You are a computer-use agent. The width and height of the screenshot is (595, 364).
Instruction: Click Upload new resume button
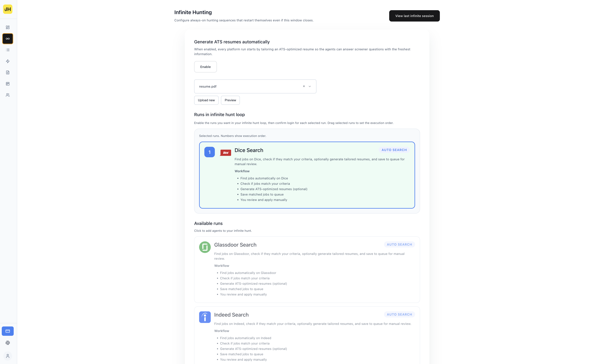206,100
